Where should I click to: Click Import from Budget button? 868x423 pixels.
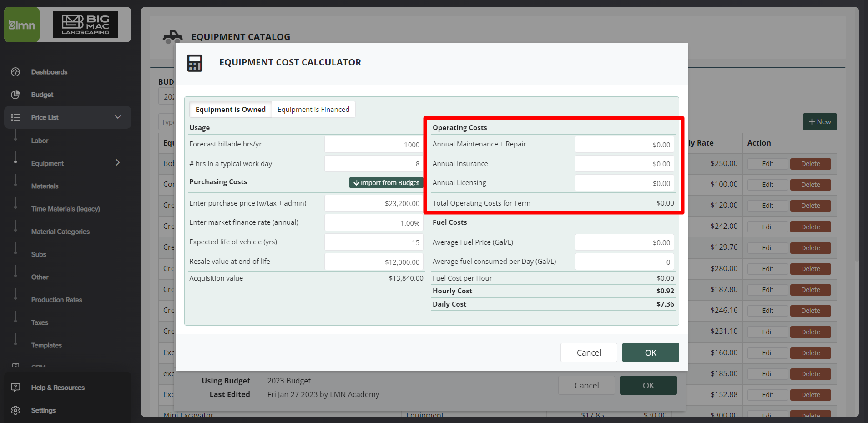coord(386,182)
